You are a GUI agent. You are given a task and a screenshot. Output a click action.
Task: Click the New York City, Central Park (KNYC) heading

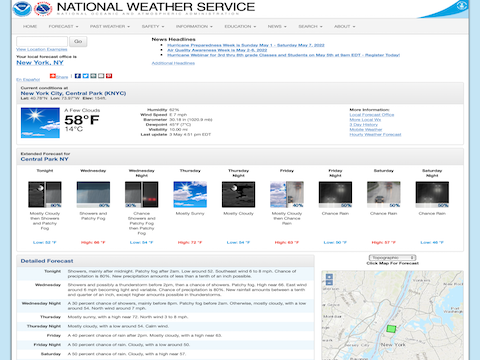(73, 93)
